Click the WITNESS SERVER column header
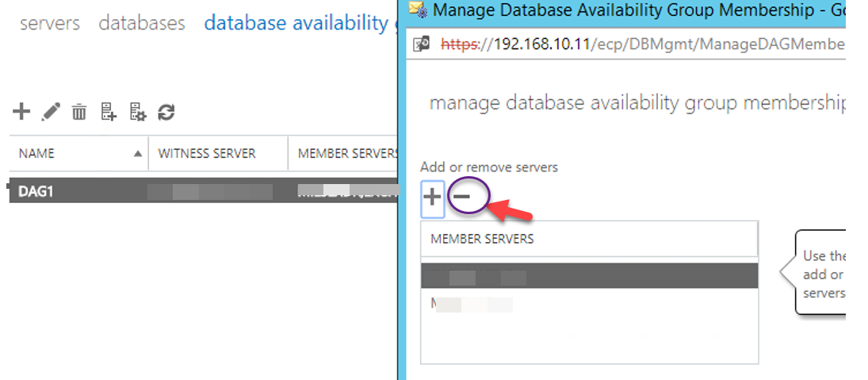The image size is (868, 380). tap(218, 153)
